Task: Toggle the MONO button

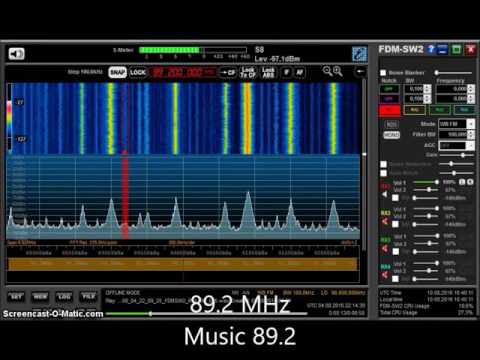Action: point(391,135)
